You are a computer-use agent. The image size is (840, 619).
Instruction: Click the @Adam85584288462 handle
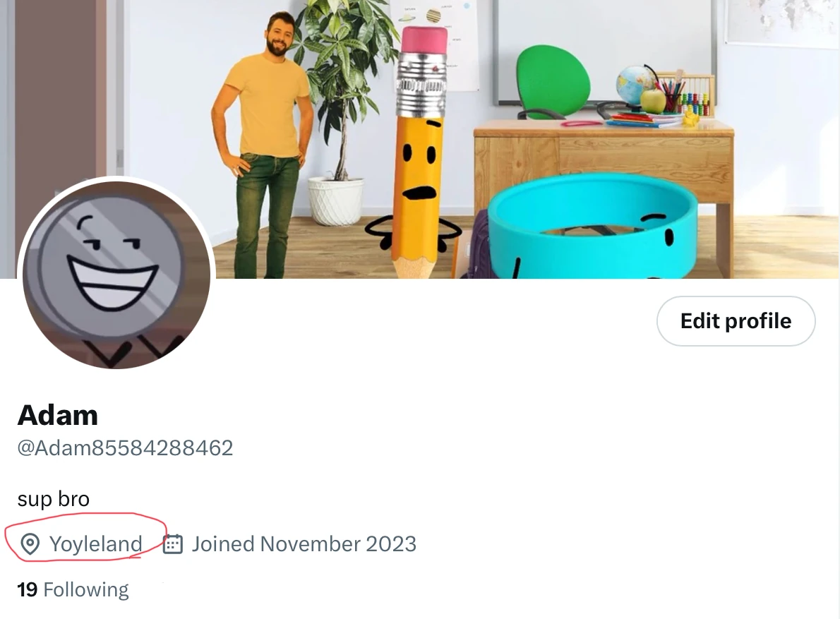pos(126,448)
